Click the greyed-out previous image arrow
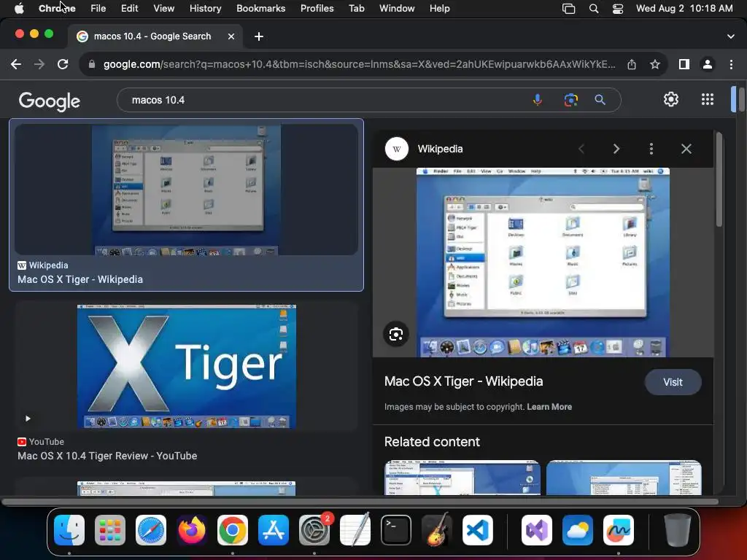The image size is (747, 560). point(581,149)
